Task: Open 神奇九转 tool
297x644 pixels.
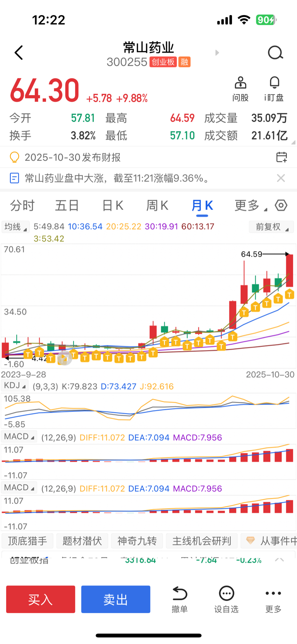Action: point(137,541)
